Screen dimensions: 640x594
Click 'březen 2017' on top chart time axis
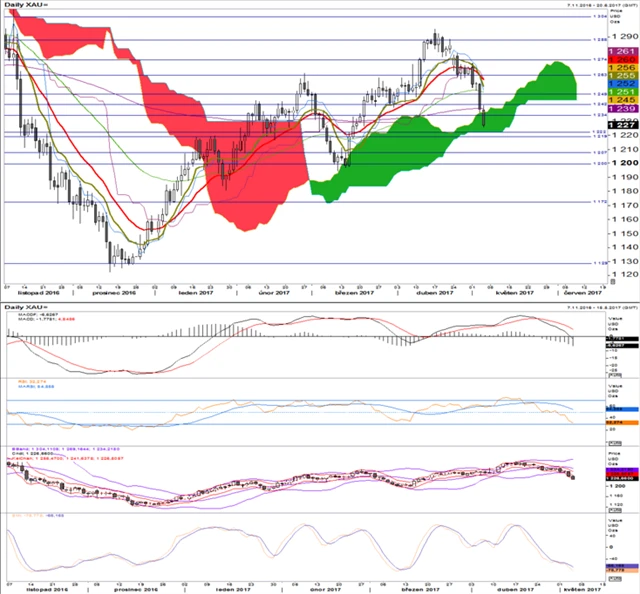coord(354,293)
